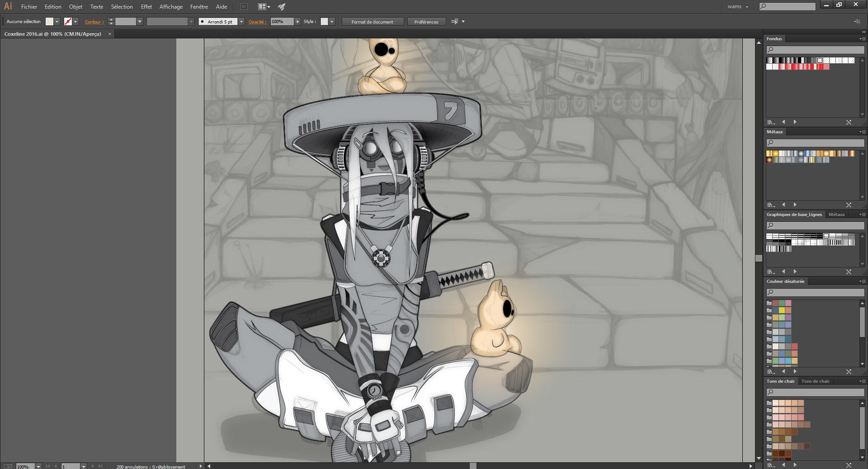The height and width of the screenshot is (469, 868).
Task: Load next library in Couleur désaturée panel
Action: click(795, 371)
